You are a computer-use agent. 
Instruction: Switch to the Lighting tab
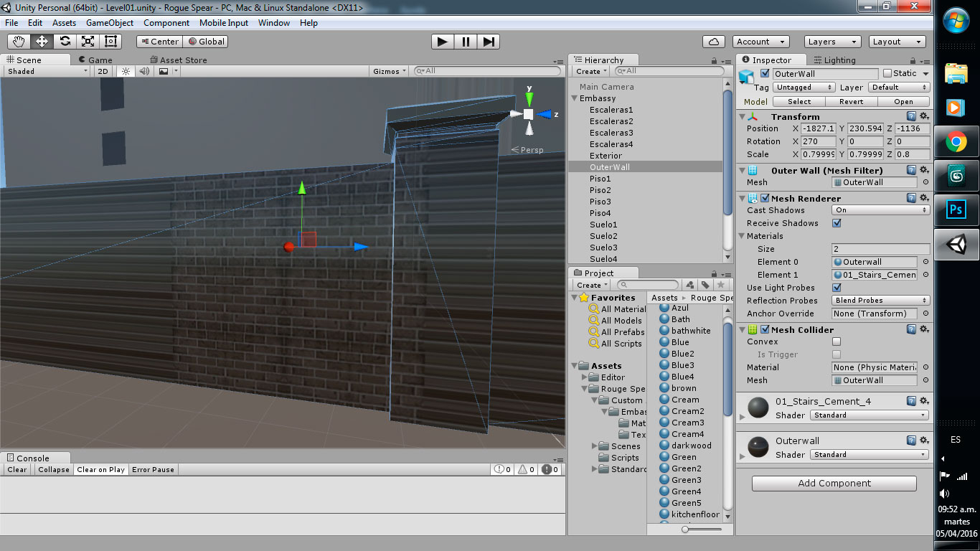click(x=834, y=60)
